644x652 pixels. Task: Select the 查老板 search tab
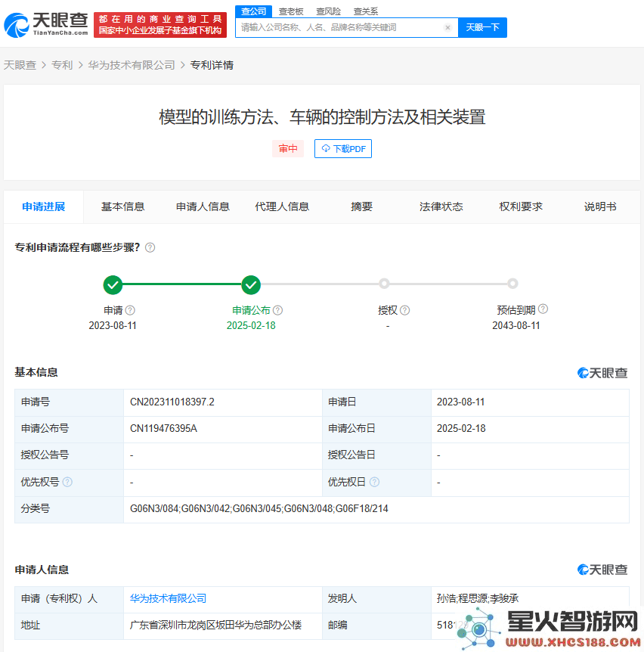point(291,11)
